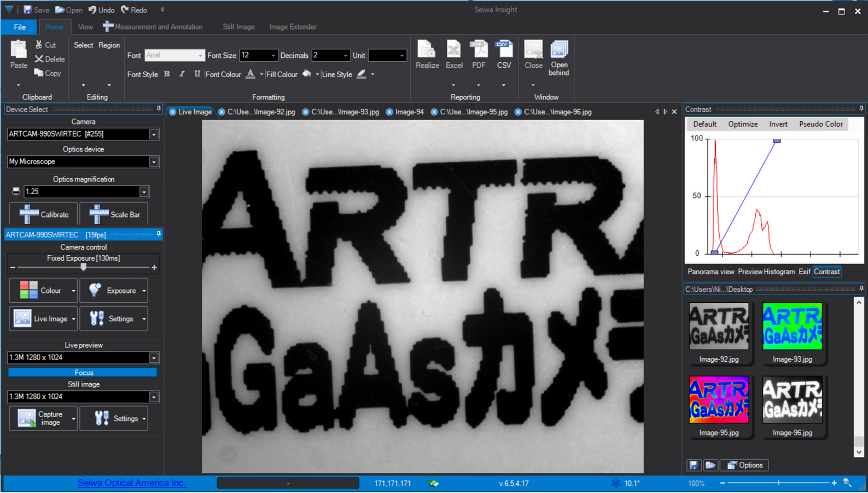Open the Font Arial dropdown

pos(200,55)
